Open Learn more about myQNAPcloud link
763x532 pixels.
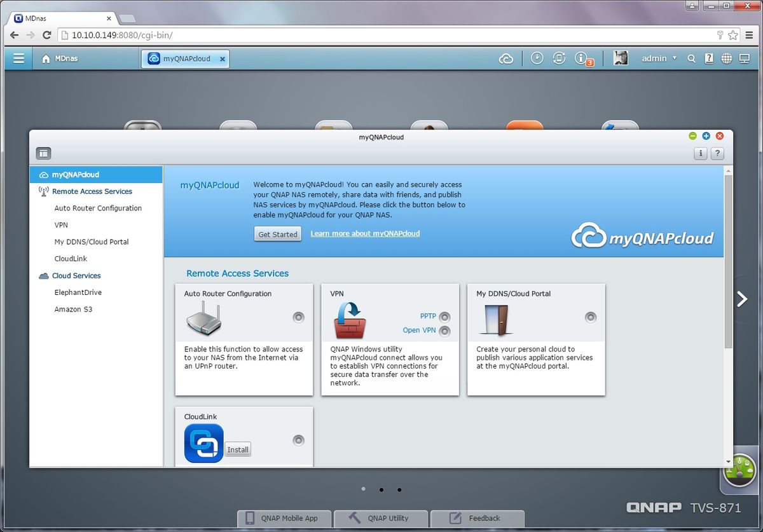(365, 233)
